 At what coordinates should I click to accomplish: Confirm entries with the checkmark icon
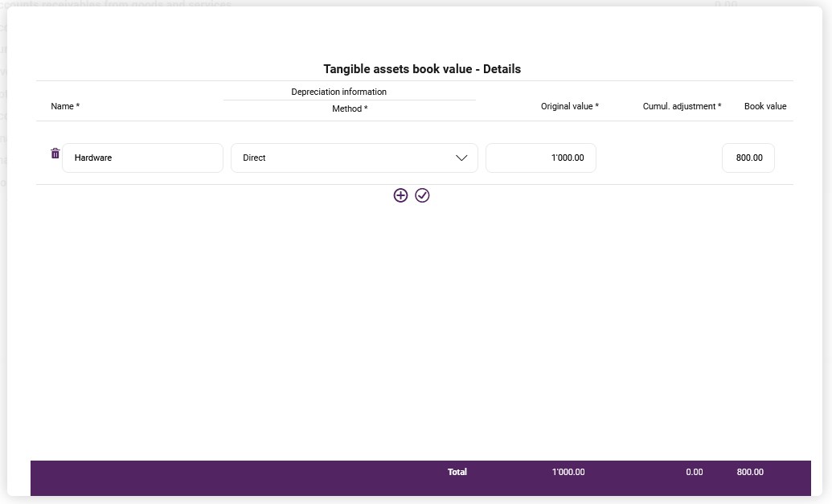(x=422, y=196)
